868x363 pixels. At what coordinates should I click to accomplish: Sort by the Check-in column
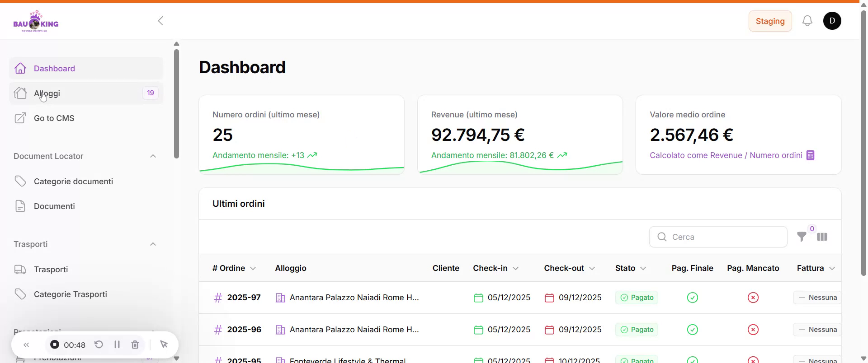tap(495, 268)
